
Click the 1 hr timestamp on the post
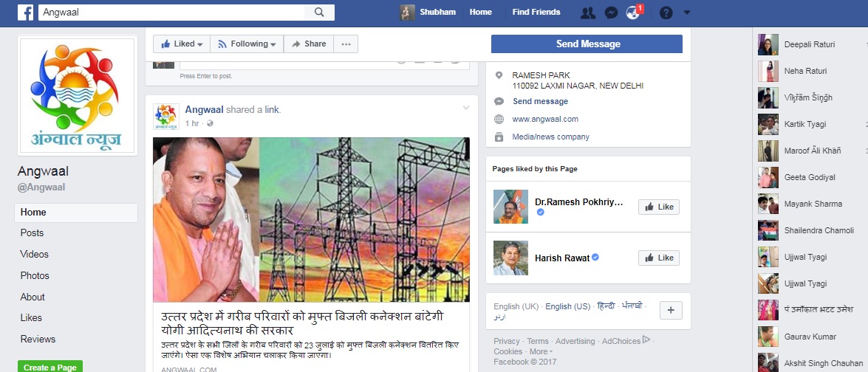(x=192, y=123)
